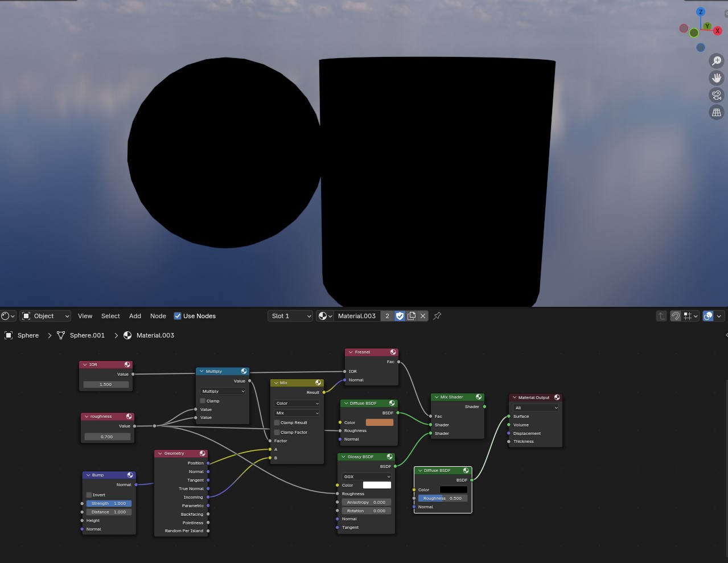Viewport: 728px width, 563px height.
Task: Open the GGX distribution dropdown
Action: 367,476
